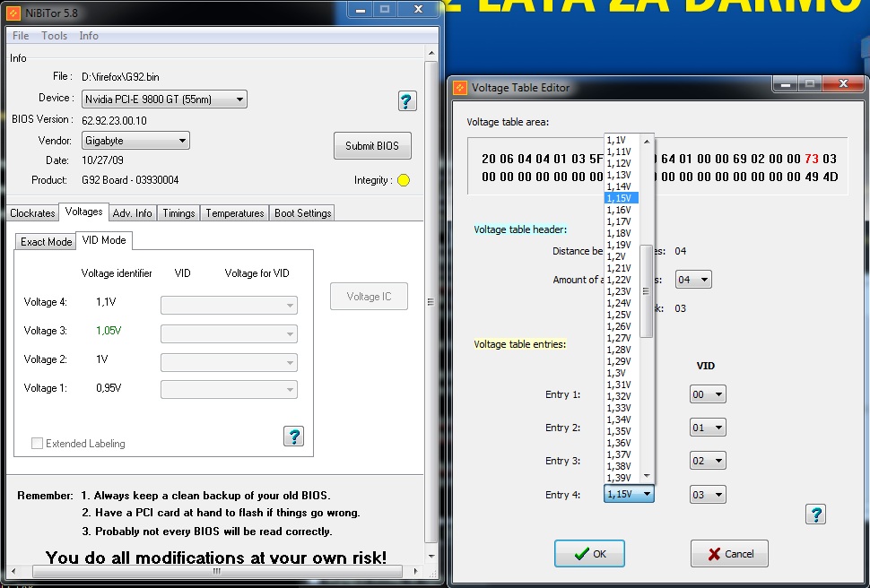This screenshot has width=870, height=588.
Task: Click file path D:\firefox\G92.bin
Action: point(120,77)
